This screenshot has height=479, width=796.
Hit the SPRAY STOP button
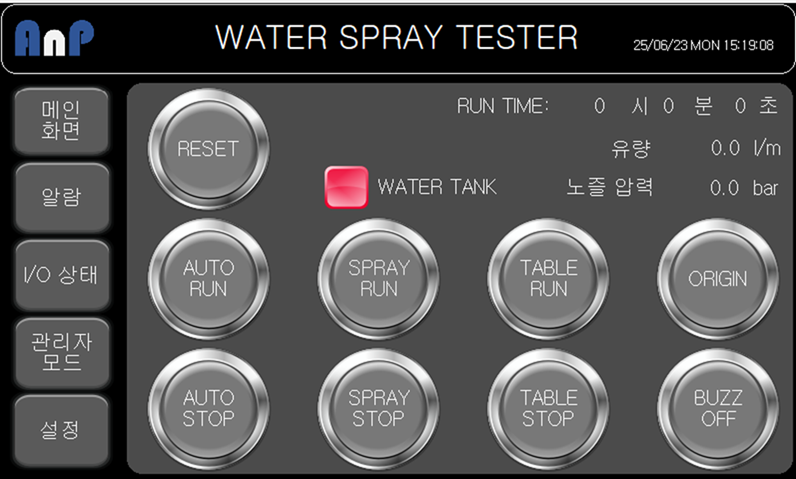point(378,408)
